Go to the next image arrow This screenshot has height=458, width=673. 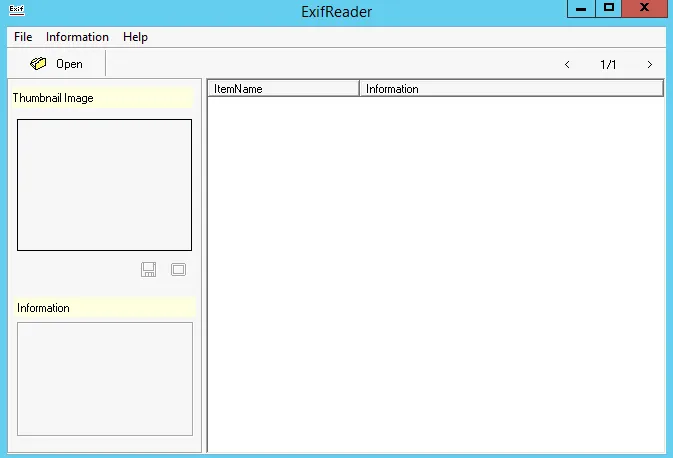pyautogui.click(x=649, y=65)
